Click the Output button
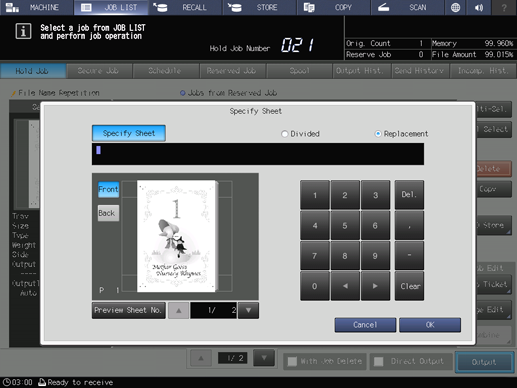This screenshot has height=388, width=517. tap(484, 362)
